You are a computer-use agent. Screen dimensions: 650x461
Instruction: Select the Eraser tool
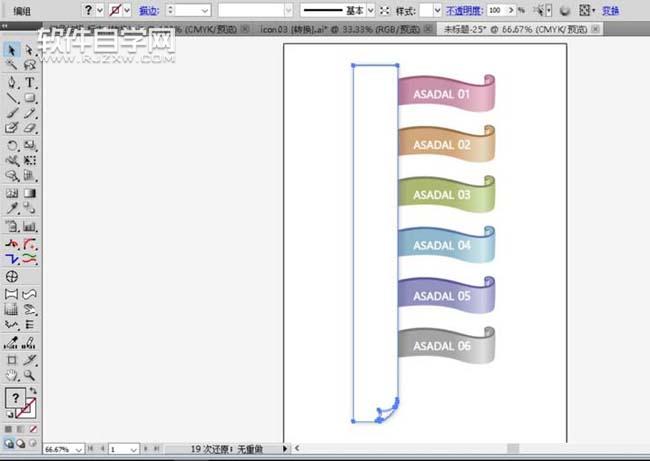30,128
